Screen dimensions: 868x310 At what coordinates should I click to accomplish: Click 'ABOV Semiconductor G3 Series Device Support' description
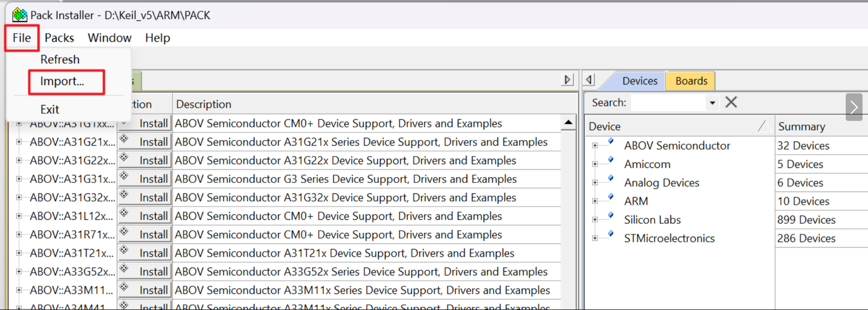pyautogui.click(x=346, y=179)
